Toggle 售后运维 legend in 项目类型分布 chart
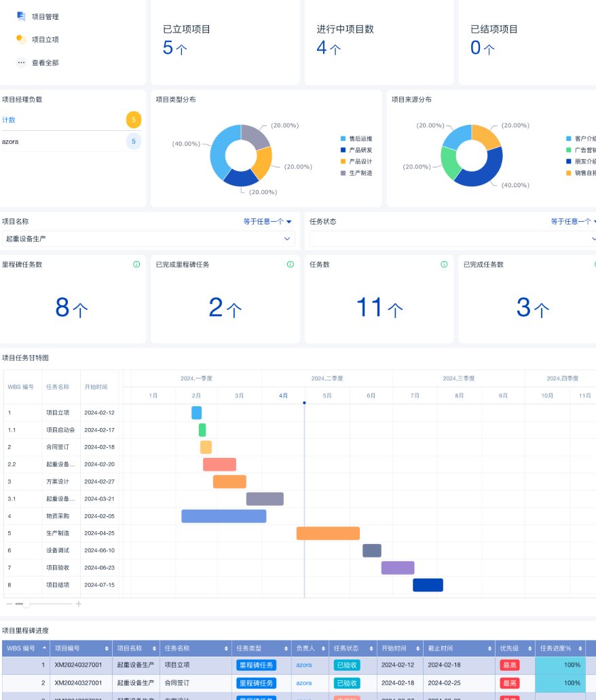This screenshot has height=700, width=596. pos(356,138)
